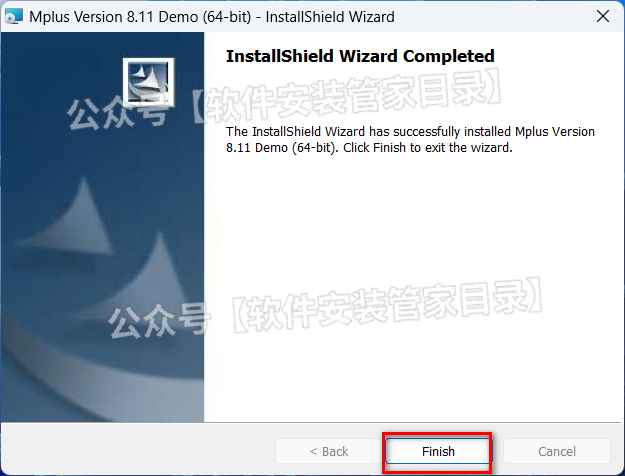Click the 'successfully installed Mplus Version' text line
This screenshot has height=476, width=625.
tap(410, 132)
